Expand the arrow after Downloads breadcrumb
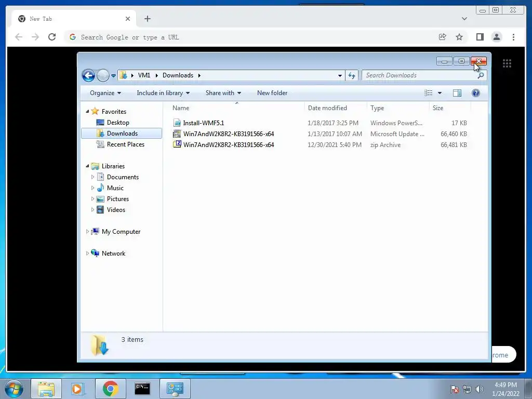532x399 pixels. [199, 75]
